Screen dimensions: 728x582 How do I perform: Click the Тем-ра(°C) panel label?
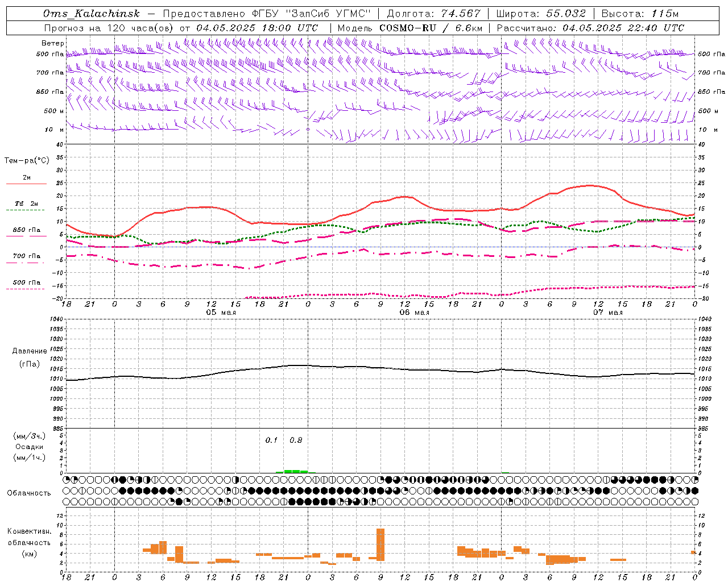[x=27, y=160]
